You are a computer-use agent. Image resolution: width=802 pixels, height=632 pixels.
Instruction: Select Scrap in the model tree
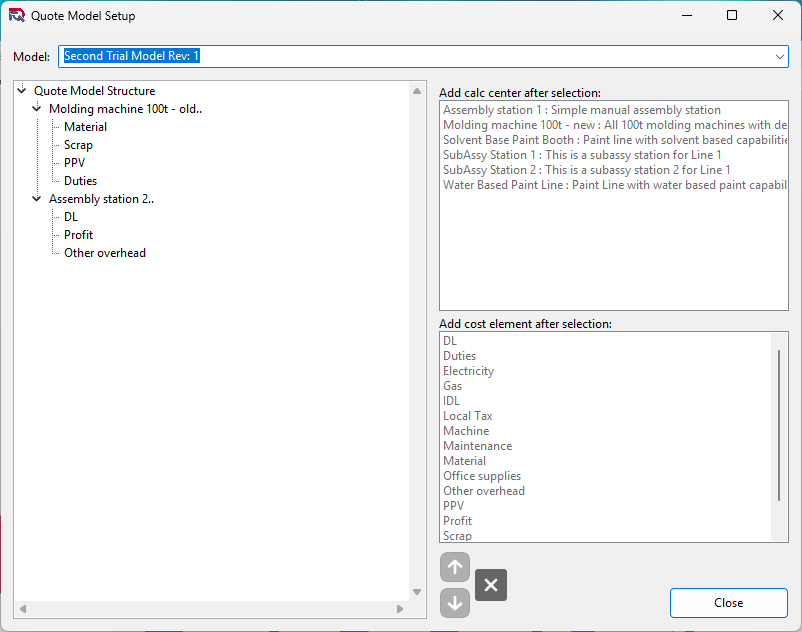78,145
